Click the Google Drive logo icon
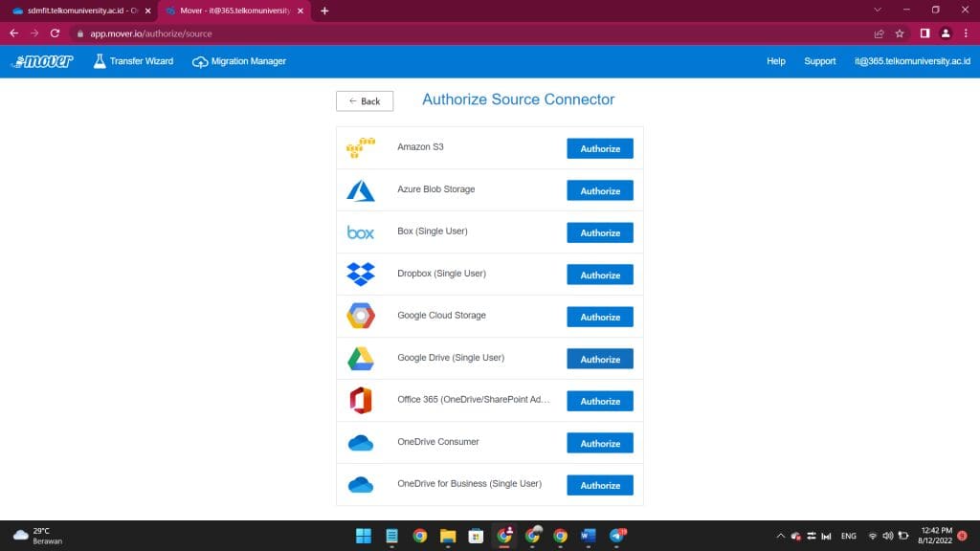This screenshot has height=551, width=980. (x=361, y=359)
